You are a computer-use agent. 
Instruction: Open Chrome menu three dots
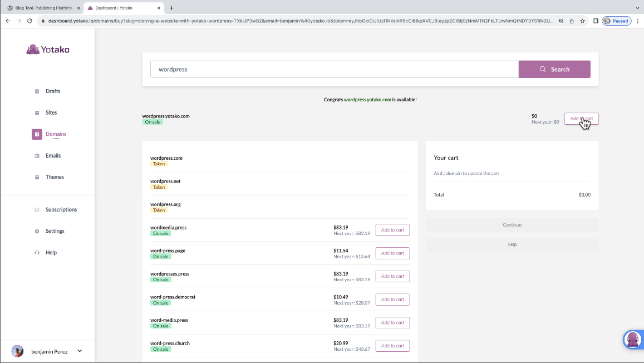point(637,21)
